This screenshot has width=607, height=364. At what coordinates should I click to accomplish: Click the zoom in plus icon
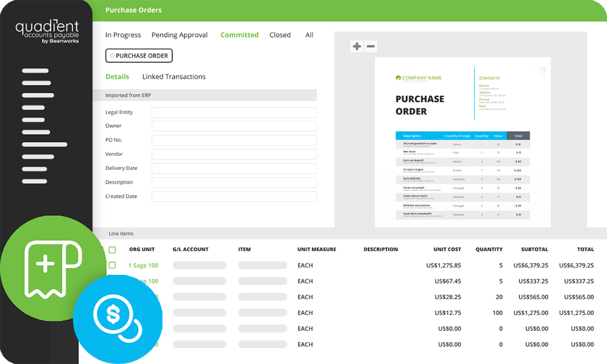[357, 46]
